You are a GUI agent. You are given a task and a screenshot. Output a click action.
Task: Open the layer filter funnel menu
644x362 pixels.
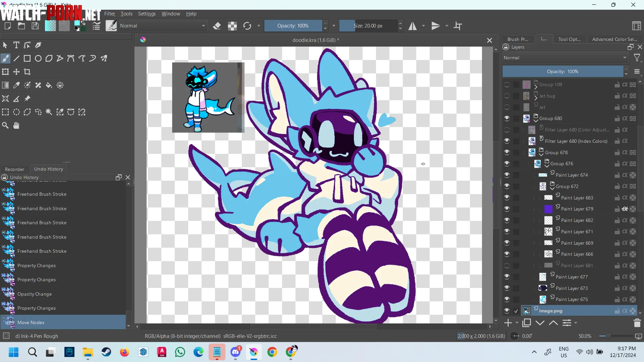(x=637, y=58)
